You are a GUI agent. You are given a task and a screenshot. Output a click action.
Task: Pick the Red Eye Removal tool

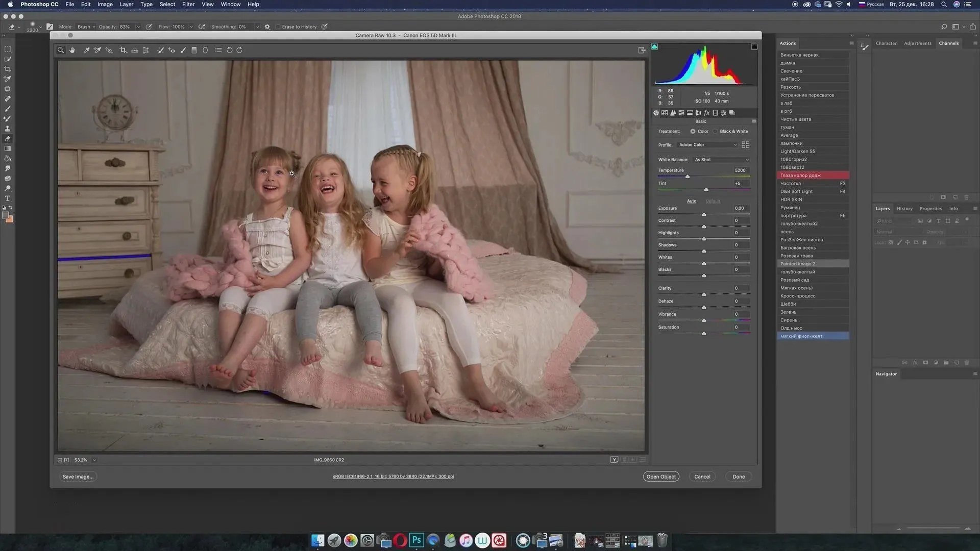(171, 50)
